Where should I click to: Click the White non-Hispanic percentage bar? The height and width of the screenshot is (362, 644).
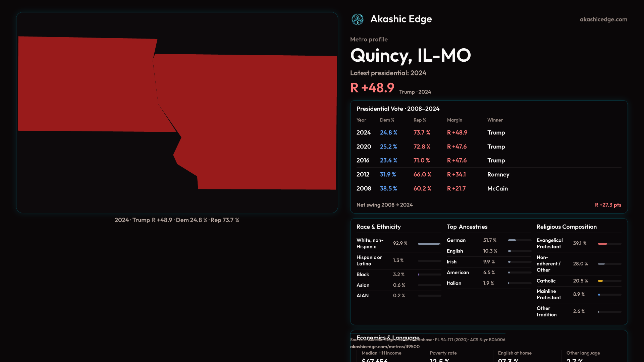click(429, 244)
